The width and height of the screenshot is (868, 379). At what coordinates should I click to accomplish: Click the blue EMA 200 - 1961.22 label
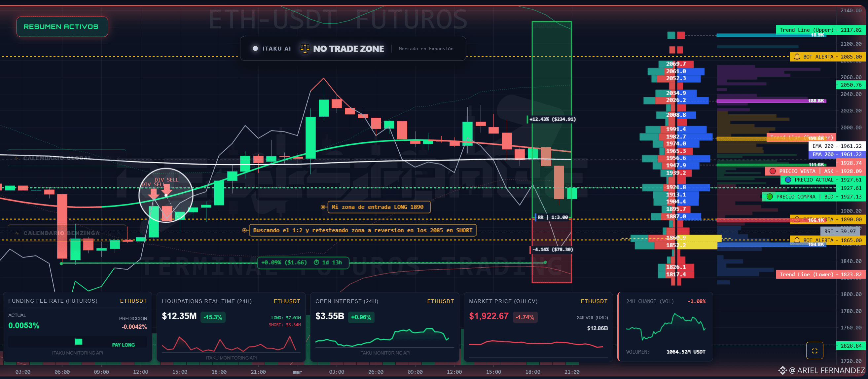837,154
